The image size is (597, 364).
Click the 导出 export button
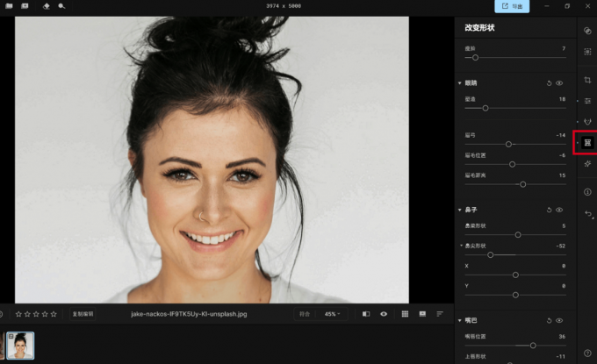pyautogui.click(x=512, y=6)
